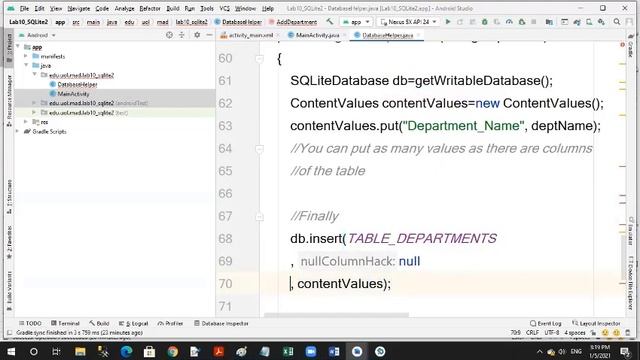This screenshot has width=640, height=360.
Task: Open Microsoft Edge from the taskbar
Action: [x=126, y=351]
